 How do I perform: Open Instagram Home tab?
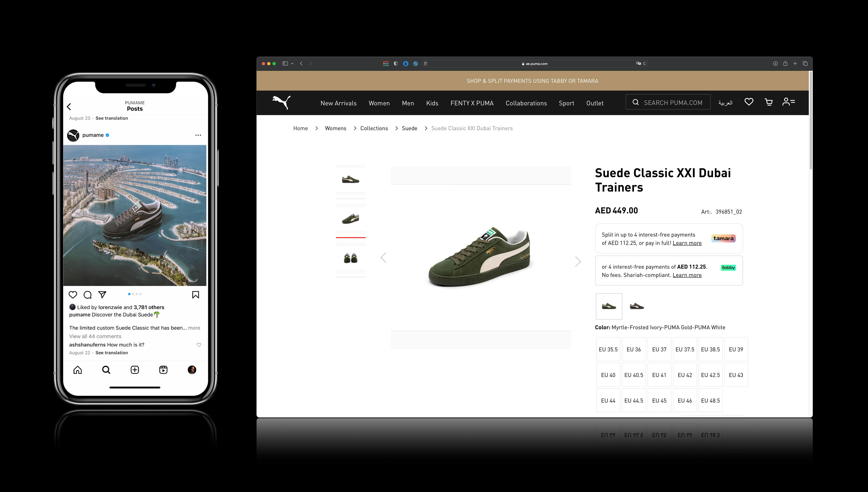pyautogui.click(x=78, y=370)
